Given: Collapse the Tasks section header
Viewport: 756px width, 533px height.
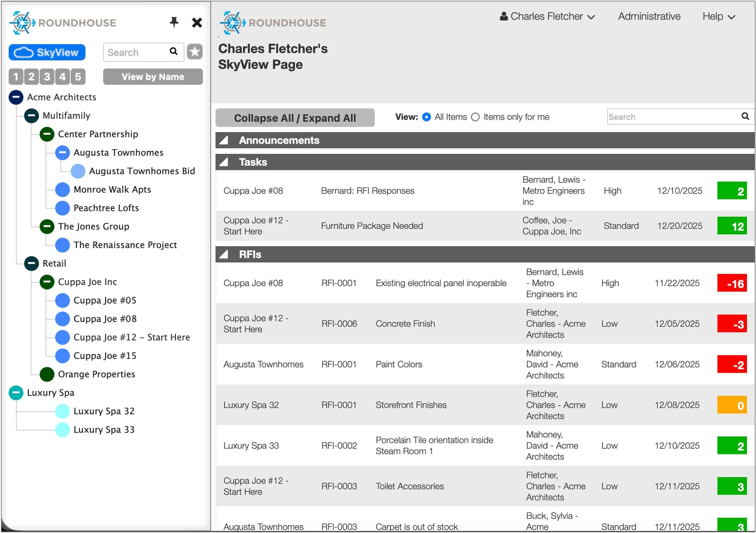Looking at the screenshot, I should 224,162.
